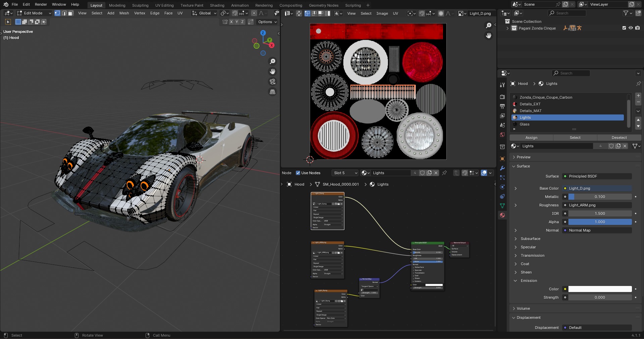Expand the Volume panel
644x339 pixels.
coord(523,308)
